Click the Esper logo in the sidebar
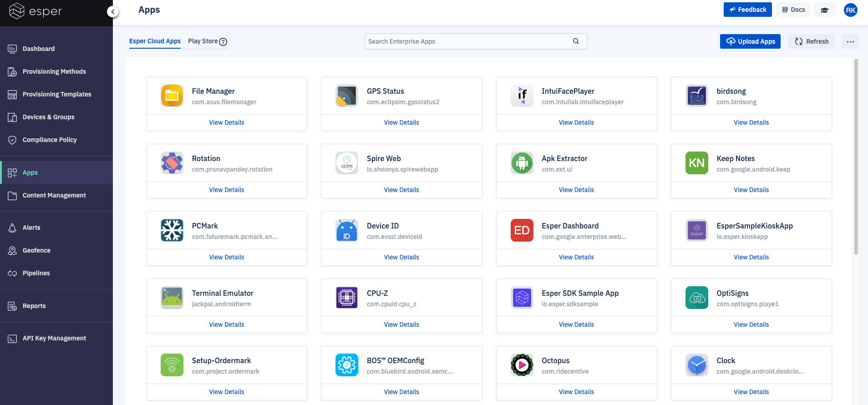The height and width of the screenshot is (405, 868). click(x=36, y=11)
